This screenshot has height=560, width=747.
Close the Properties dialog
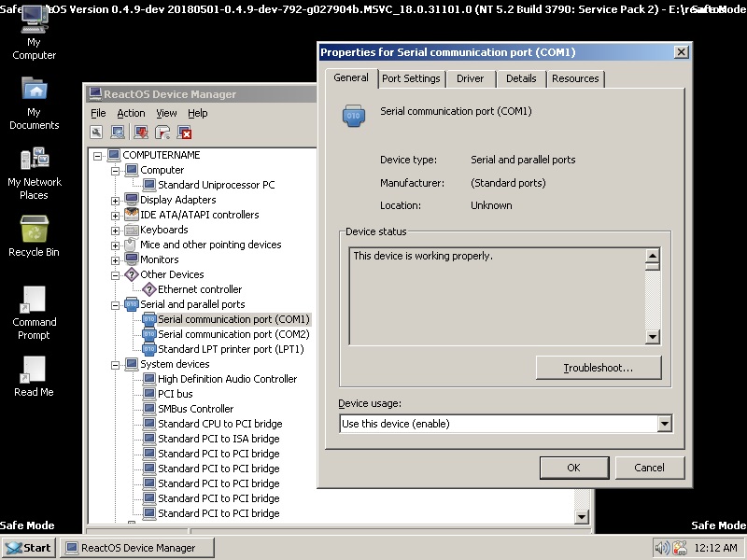tap(682, 52)
